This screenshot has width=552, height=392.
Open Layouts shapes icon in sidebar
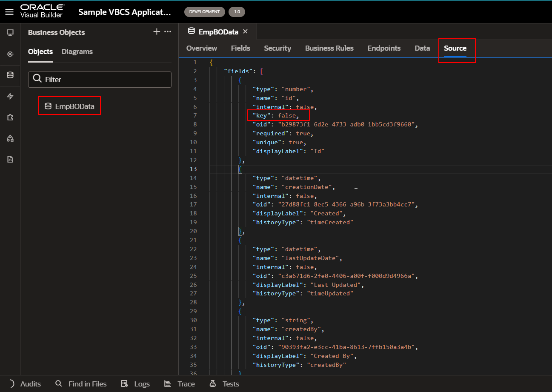(x=10, y=138)
